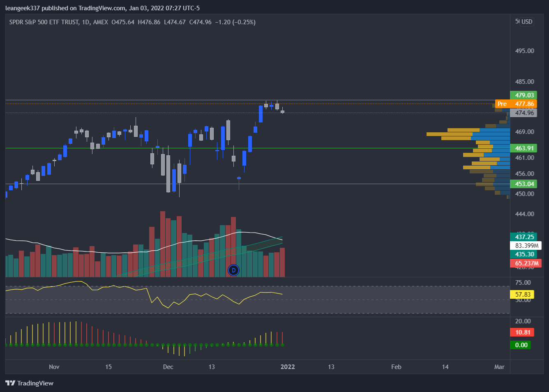Screen dimensions: 549x392
Task: Click the C474.96 close value
Action: pyautogui.click(x=200, y=22)
